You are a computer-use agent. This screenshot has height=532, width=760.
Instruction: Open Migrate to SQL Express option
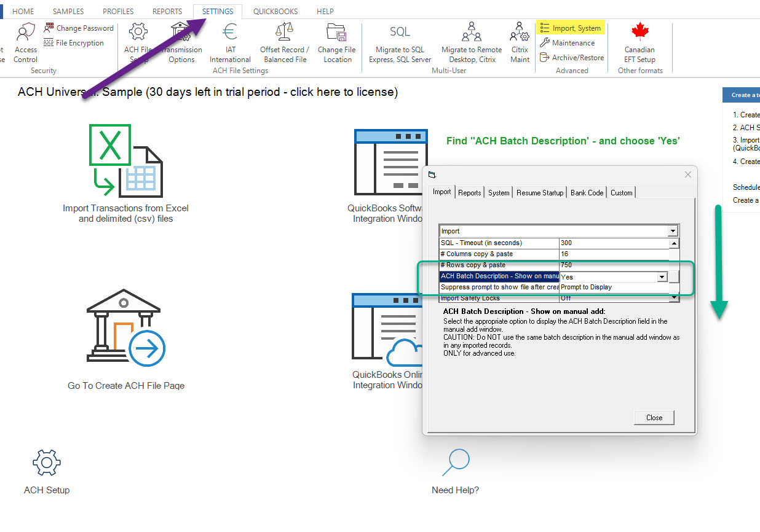tap(400, 33)
